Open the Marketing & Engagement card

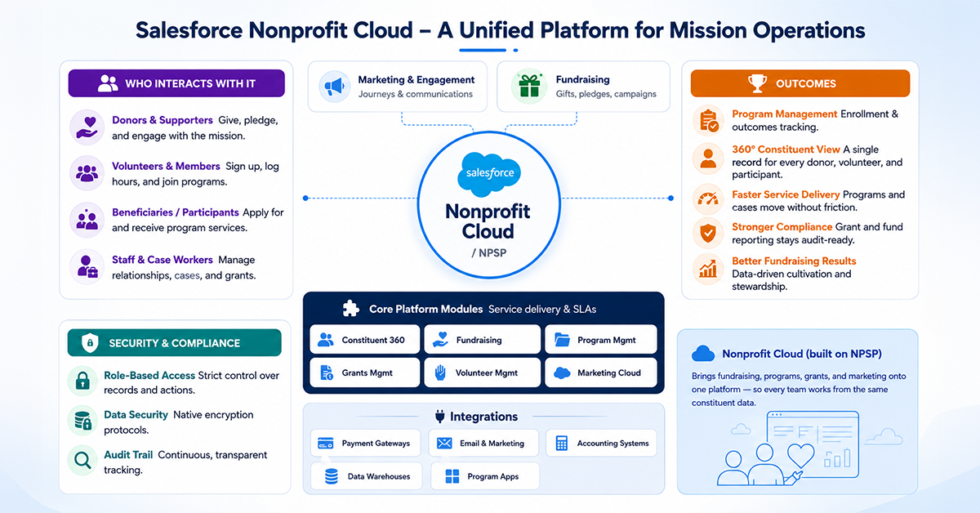point(398,87)
